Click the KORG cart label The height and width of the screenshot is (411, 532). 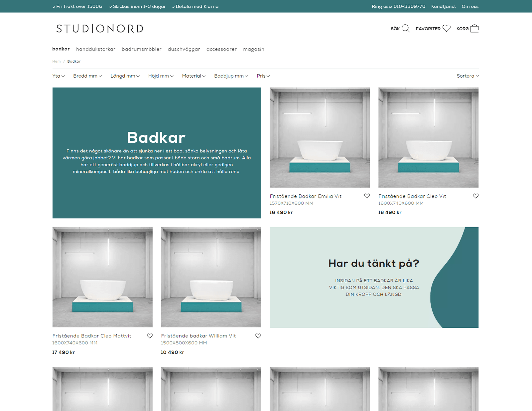click(463, 29)
